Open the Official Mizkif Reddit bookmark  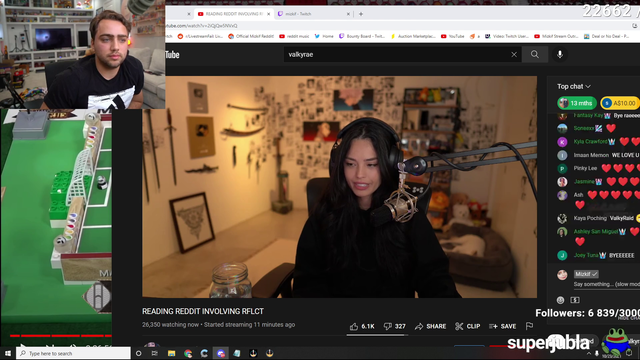[x=251, y=36]
